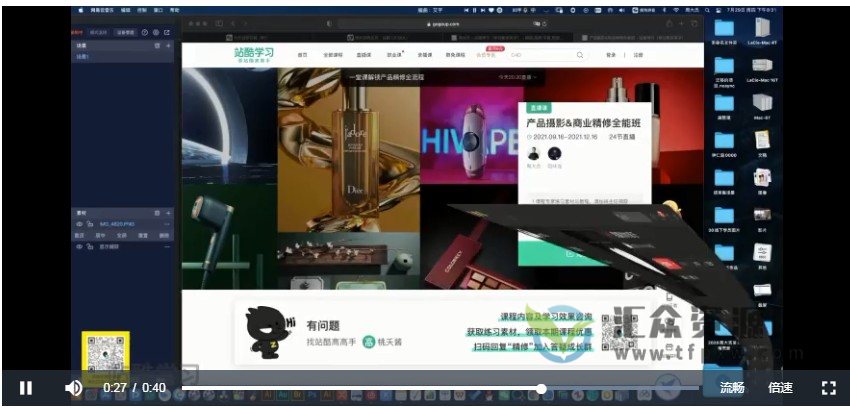
Task: Click the 登录 link
Action: coord(611,55)
